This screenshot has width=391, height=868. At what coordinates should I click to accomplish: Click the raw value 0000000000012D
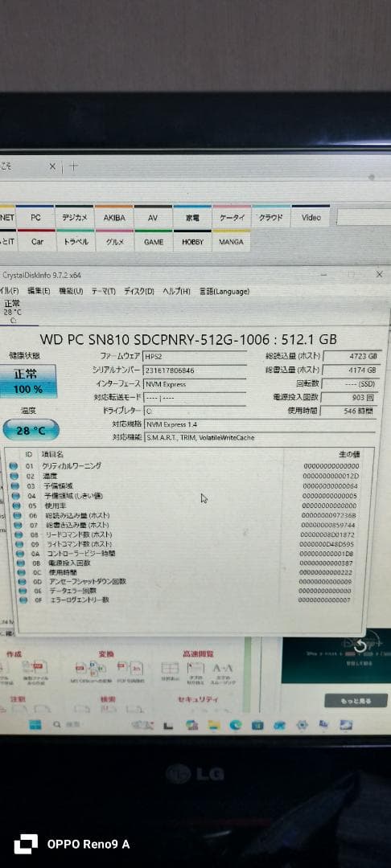pyautogui.click(x=331, y=476)
